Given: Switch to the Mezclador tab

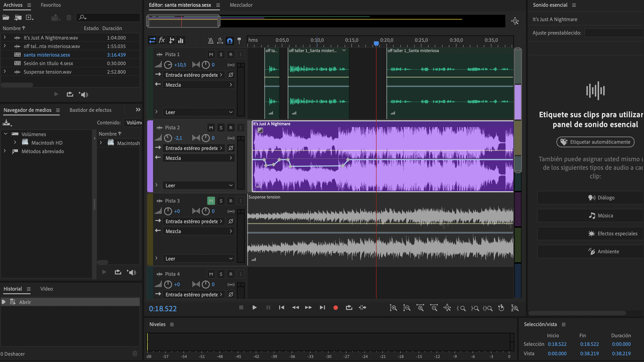Looking at the screenshot, I should (x=241, y=5).
